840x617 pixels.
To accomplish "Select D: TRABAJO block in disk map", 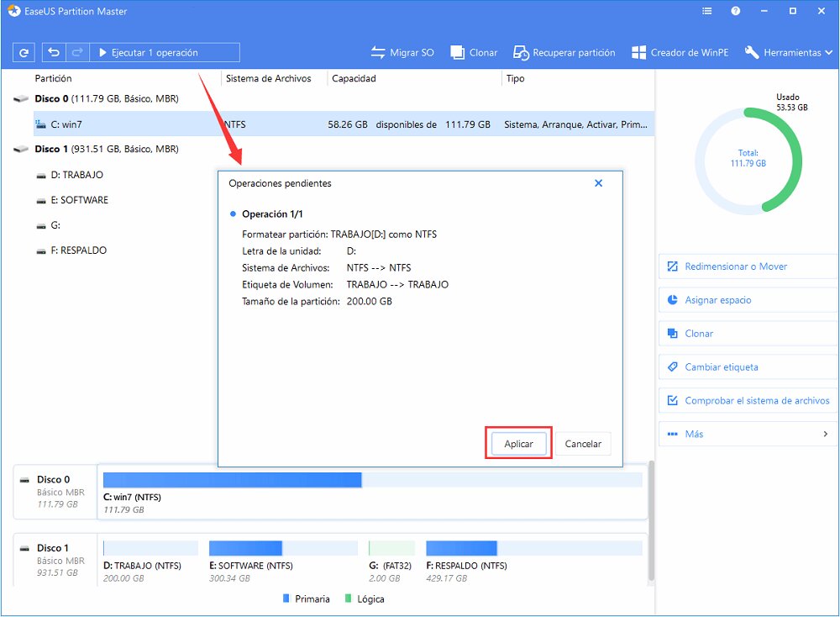I will point(150,562).
